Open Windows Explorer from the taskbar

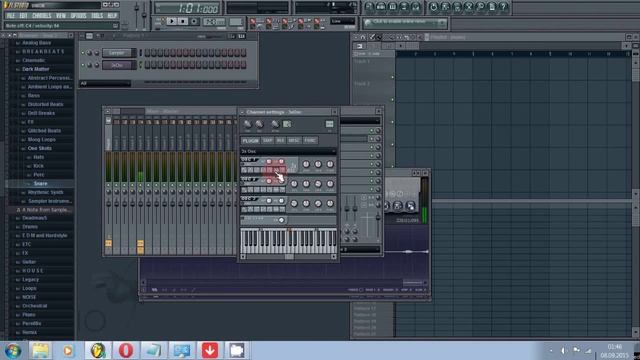point(40,351)
